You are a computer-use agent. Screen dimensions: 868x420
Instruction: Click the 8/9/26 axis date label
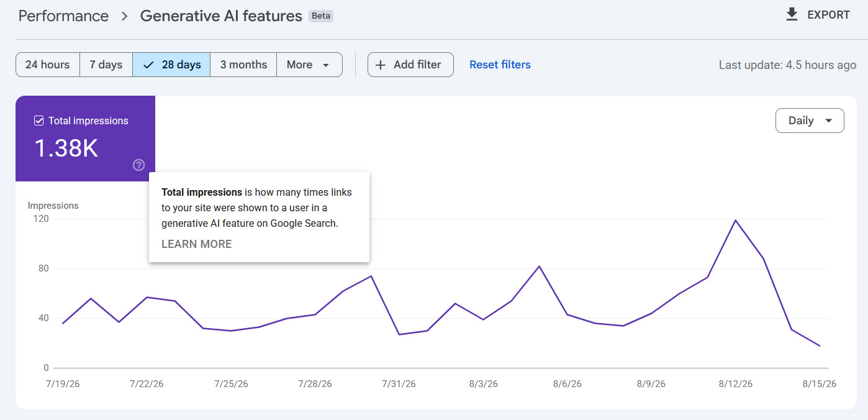tap(651, 384)
